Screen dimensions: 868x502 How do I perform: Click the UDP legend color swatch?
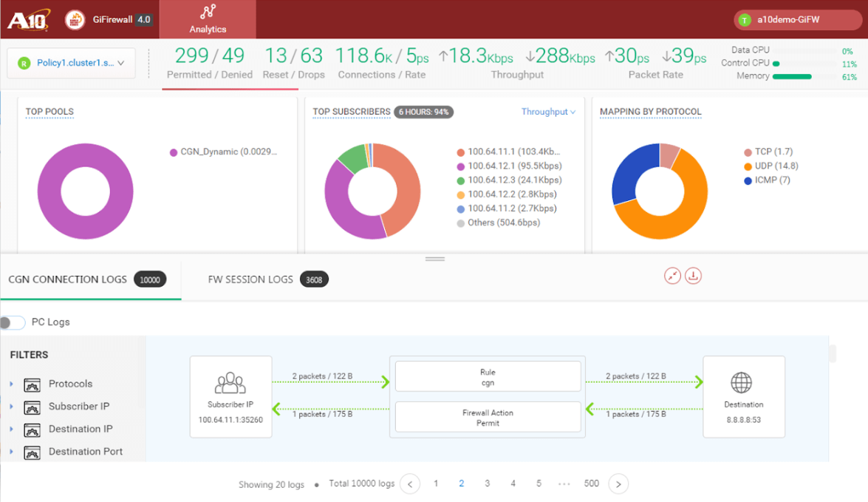(748, 166)
